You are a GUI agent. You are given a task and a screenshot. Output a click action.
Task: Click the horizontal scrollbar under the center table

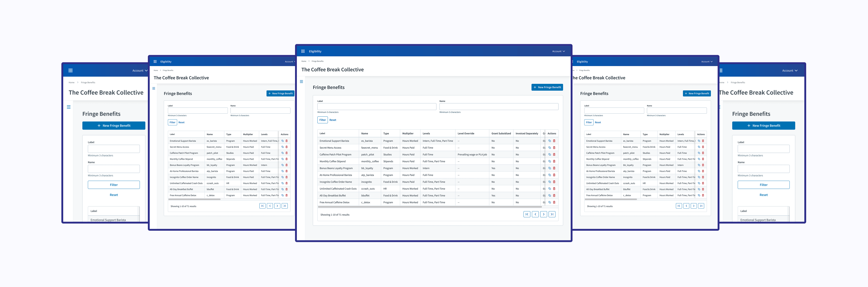point(430,207)
